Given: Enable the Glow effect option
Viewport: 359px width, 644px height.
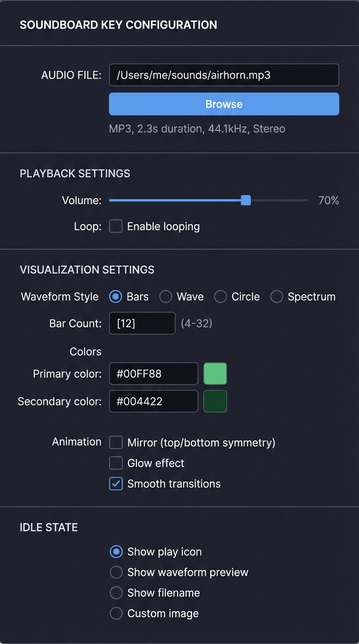Looking at the screenshot, I should tap(115, 463).
